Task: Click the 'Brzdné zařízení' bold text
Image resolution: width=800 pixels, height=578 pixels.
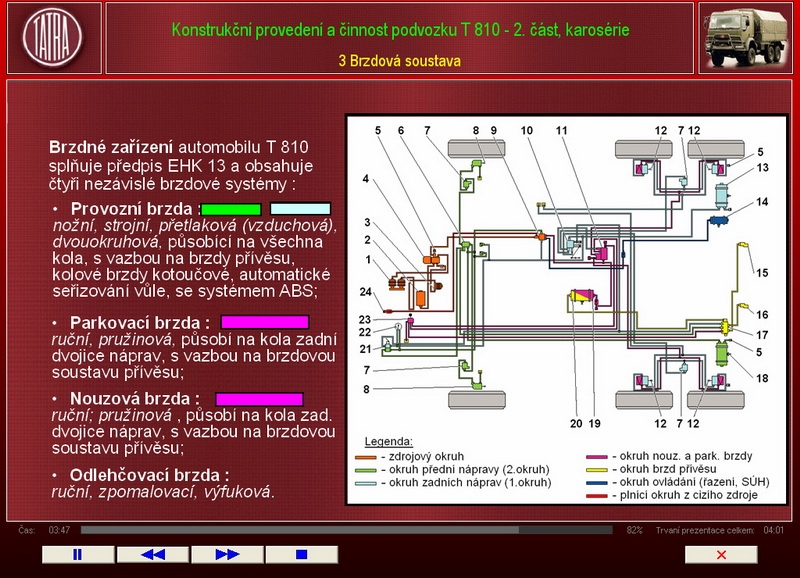Action: pyautogui.click(x=111, y=147)
